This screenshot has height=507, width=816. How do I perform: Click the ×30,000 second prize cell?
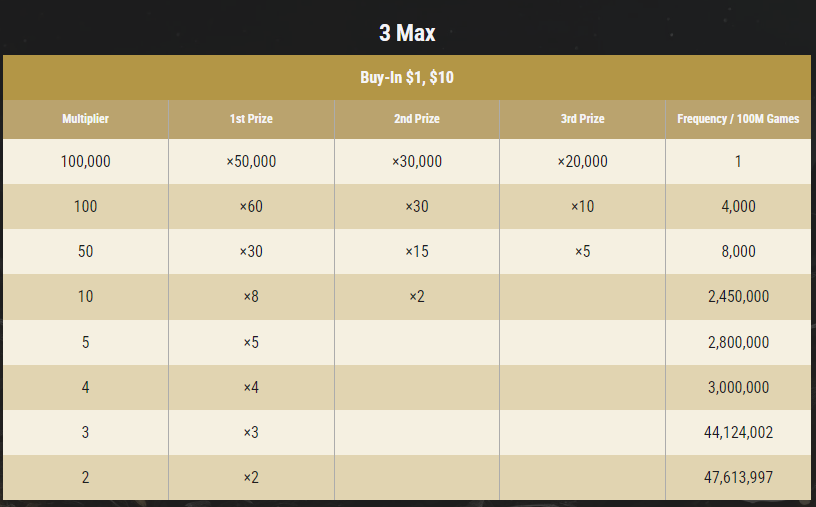(416, 161)
